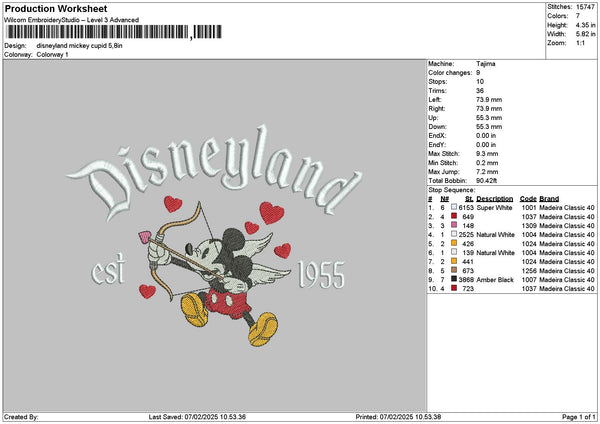Select the Amber Black color swatch
The image size is (600, 424).
pos(456,279)
